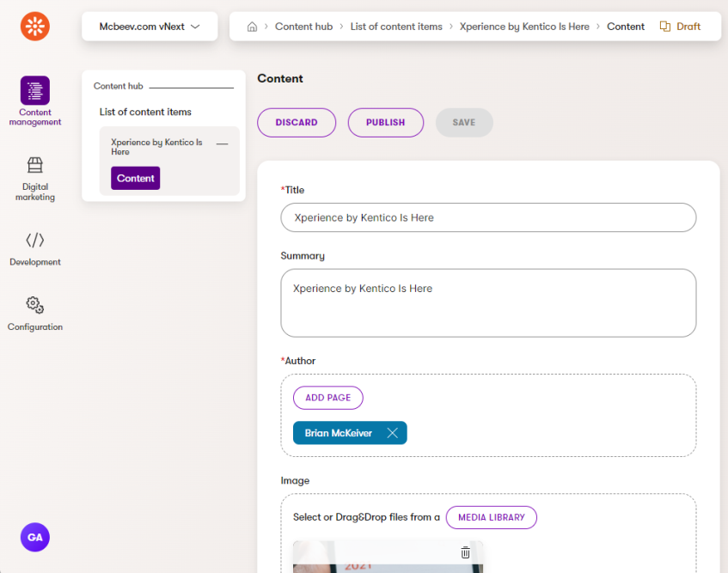
Task: Open the GA user avatar menu
Action: 35,537
